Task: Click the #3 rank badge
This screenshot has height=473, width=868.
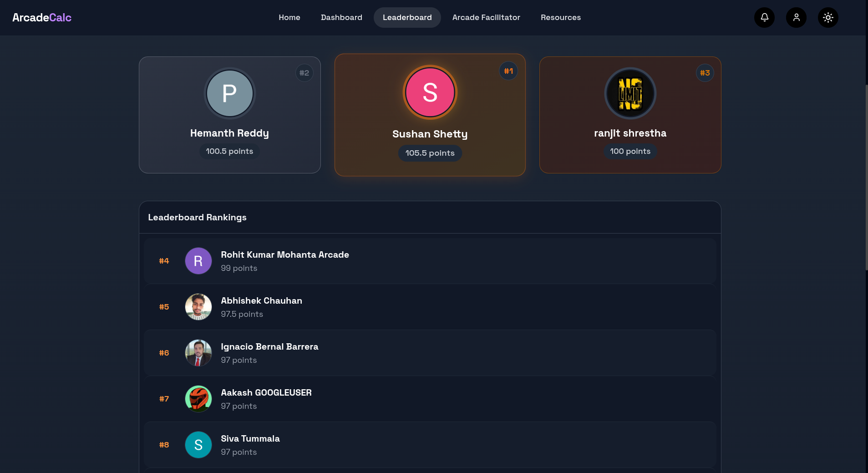Action: (x=705, y=73)
